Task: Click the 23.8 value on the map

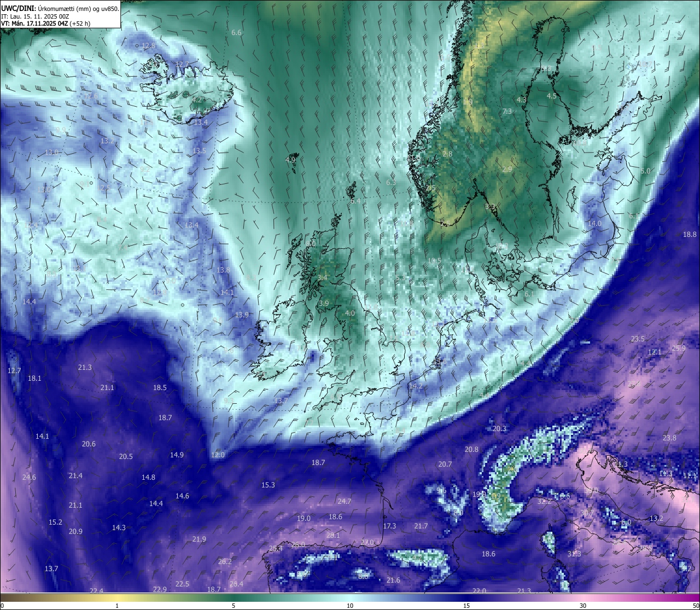Action: (669, 438)
